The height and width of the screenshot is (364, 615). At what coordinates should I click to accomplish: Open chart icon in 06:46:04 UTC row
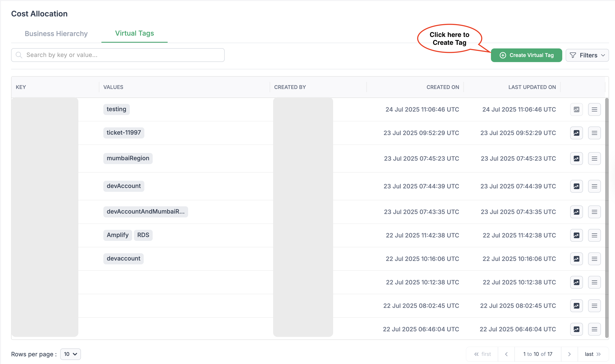click(576, 329)
